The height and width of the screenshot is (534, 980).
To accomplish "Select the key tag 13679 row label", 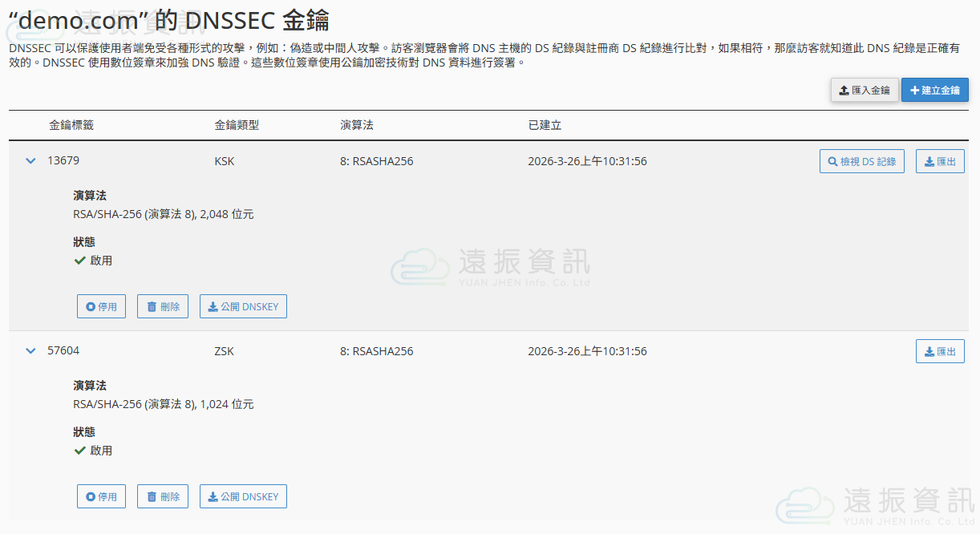I will (63, 160).
